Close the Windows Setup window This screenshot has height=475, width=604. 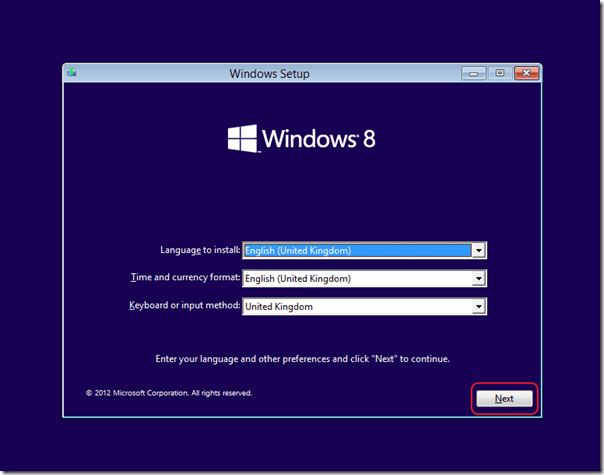(526, 73)
